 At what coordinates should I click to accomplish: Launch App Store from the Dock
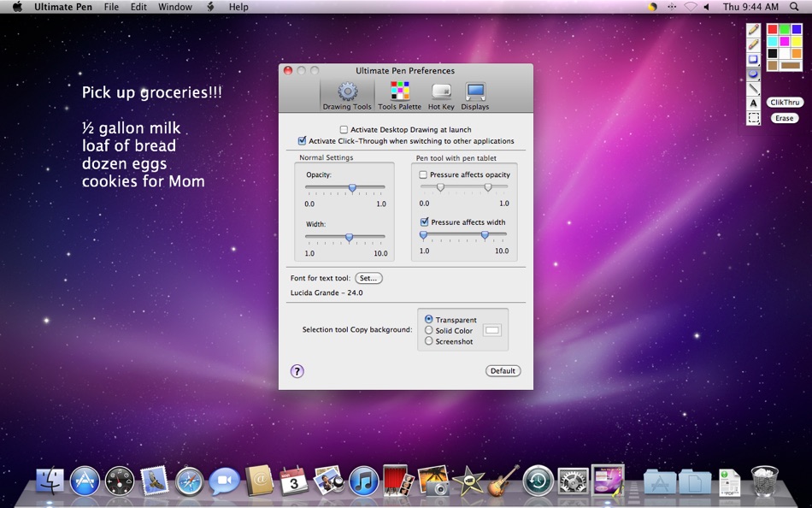(x=85, y=481)
